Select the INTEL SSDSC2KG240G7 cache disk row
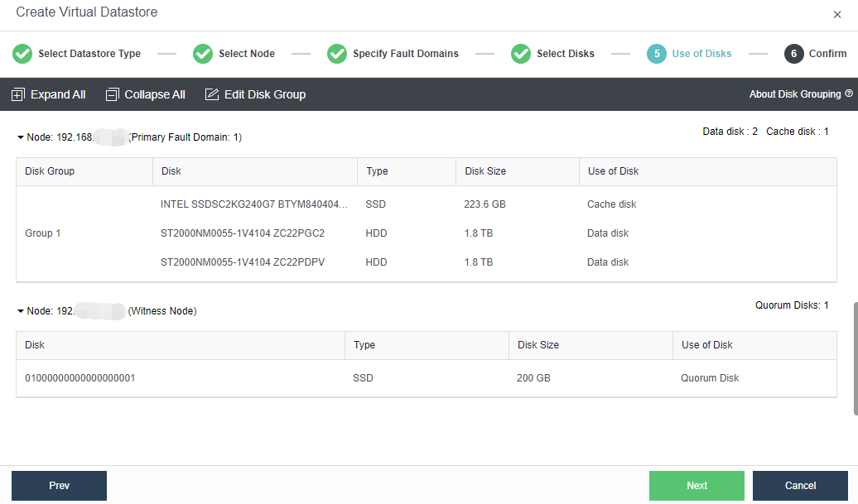 click(254, 204)
